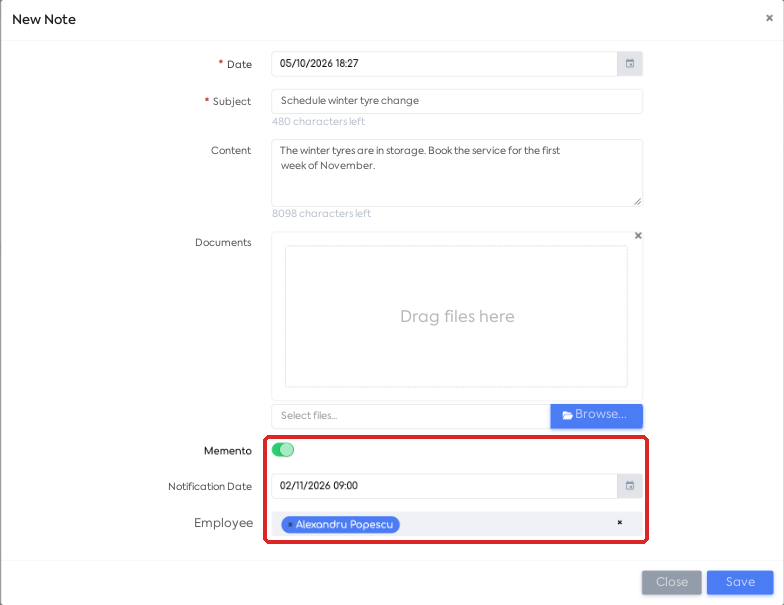Toggle the Memento switch off

[x=283, y=450]
